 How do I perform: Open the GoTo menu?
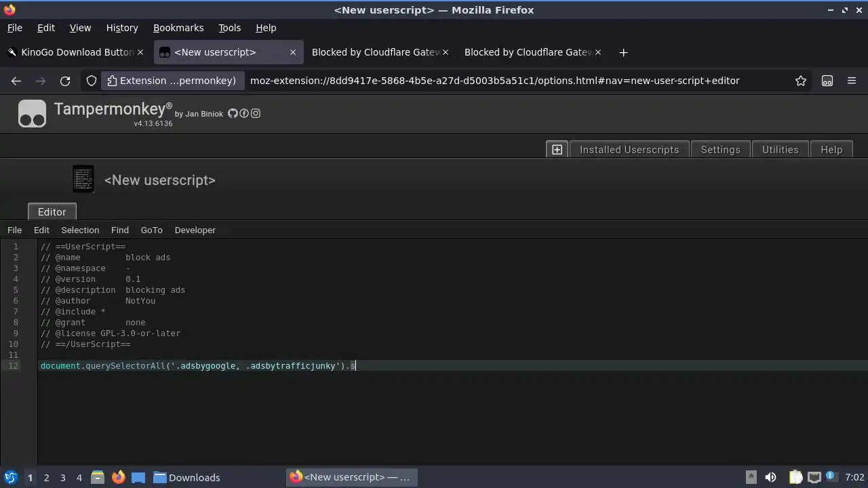click(151, 230)
